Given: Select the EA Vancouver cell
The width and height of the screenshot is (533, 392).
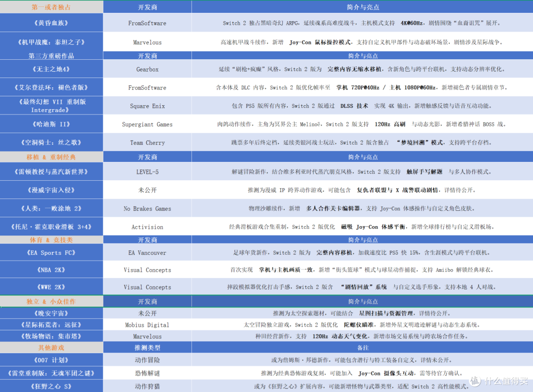Looking at the screenshot, I should (x=147, y=253).
